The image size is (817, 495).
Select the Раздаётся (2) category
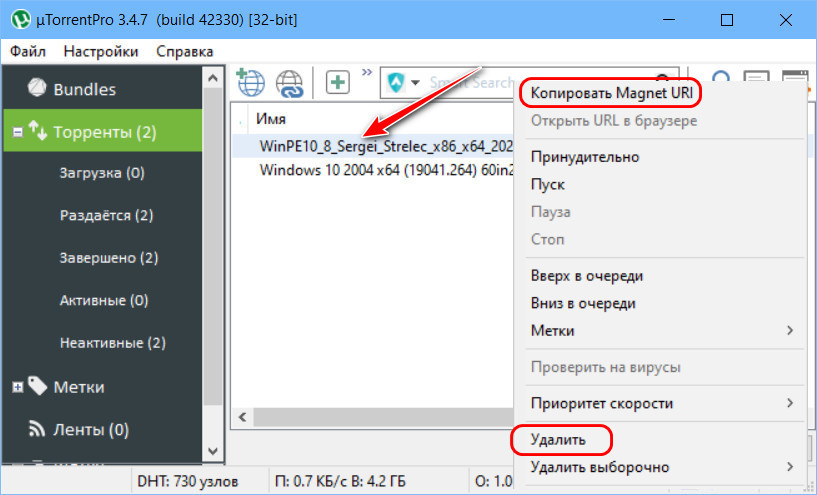[x=108, y=215]
